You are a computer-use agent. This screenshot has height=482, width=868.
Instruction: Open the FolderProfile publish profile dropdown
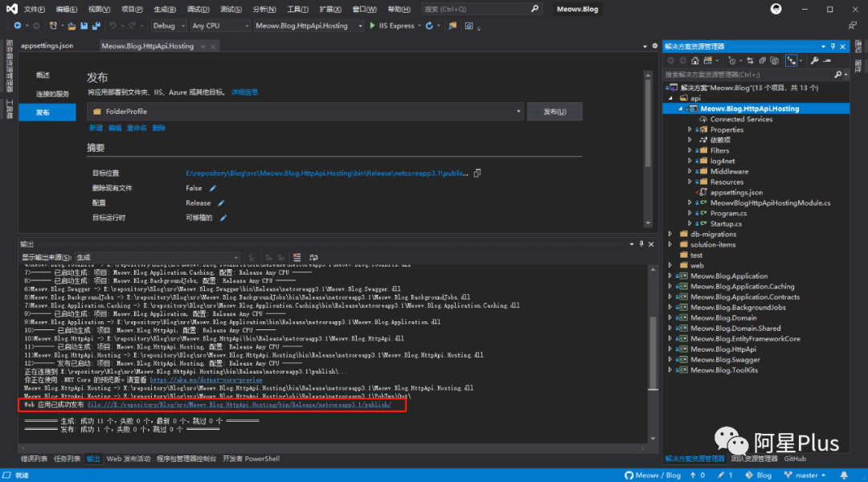[305, 112]
